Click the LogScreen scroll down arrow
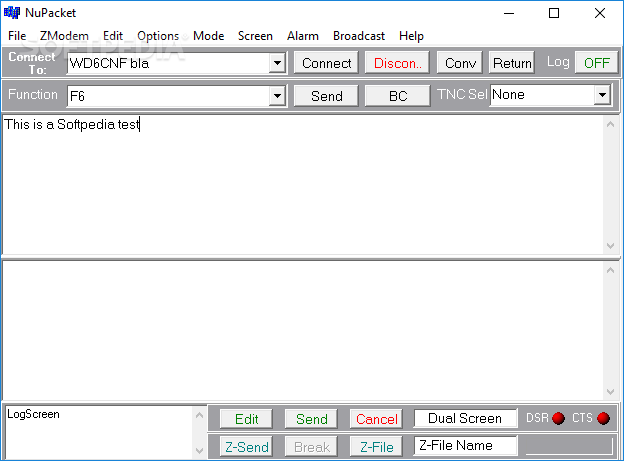The height and width of the screenshot is (461, 624). coord(199,451)
